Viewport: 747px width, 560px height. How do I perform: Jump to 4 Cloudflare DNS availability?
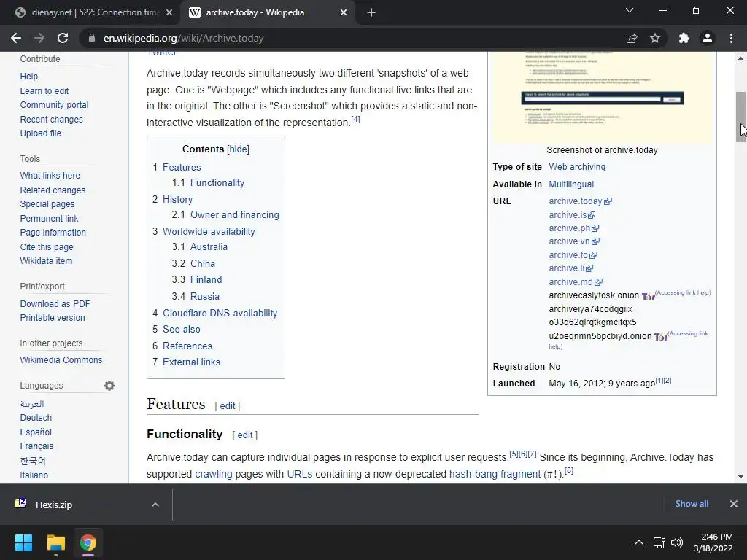[220, 313]
